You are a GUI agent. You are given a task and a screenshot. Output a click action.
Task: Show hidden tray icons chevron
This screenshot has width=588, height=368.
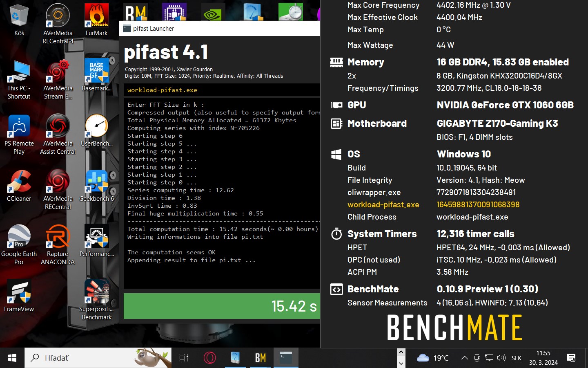click(464, 358)
